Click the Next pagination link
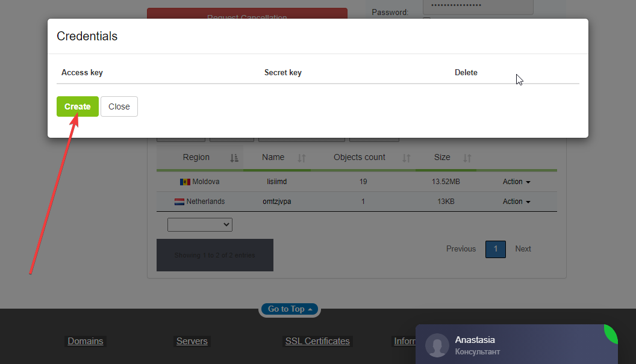Image resolution: width=636 pixels, height=364 pixels. tap(523, 249)
